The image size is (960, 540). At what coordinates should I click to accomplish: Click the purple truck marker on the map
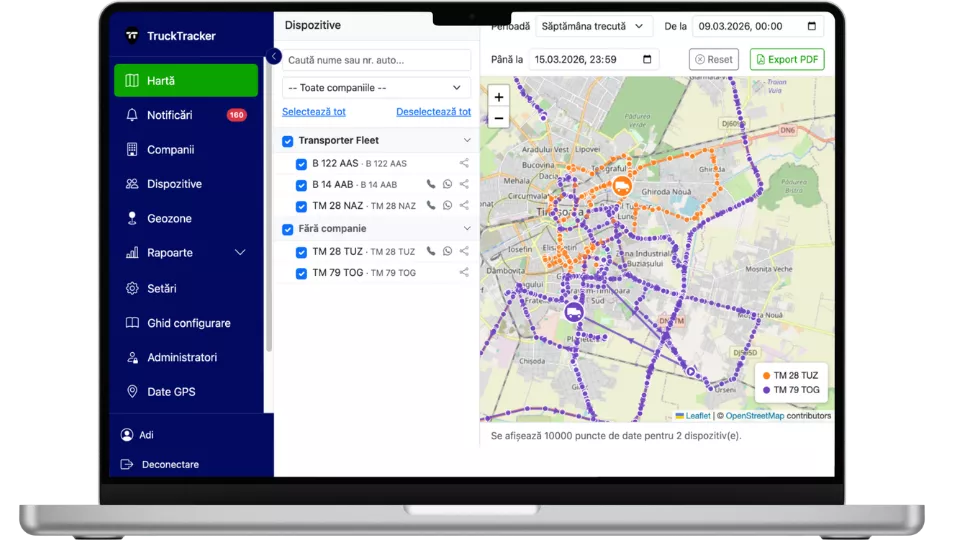(x=574, y=312)
